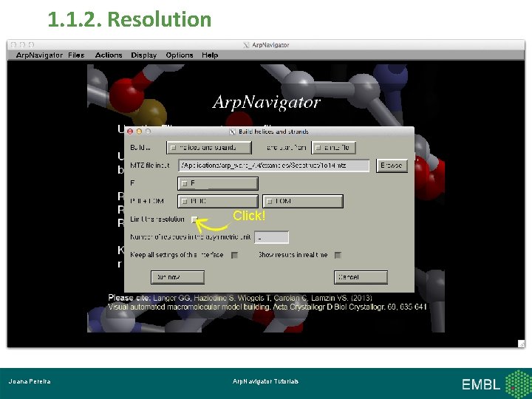Click the MTZ file input path field
The height and width of the screenshot is (399, 532).
click(274, 166)
